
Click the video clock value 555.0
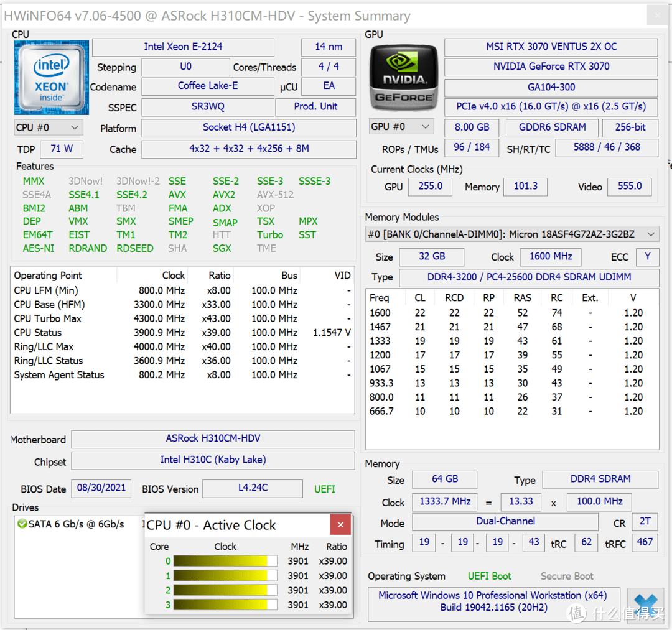tap(630, 187)
